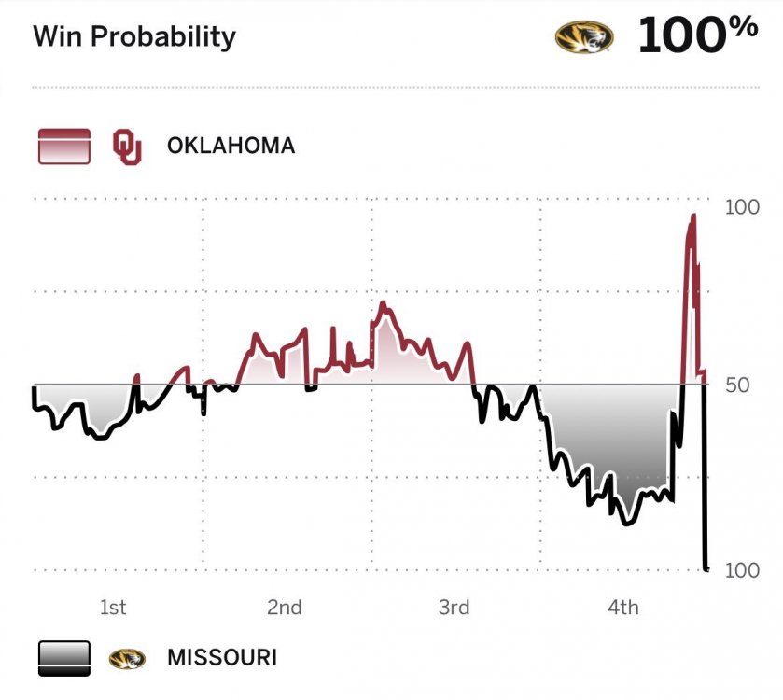Screen dimensions: 783x700
Task: Click the 50 midpoint y-axis label
Action: tap(737, 384)
